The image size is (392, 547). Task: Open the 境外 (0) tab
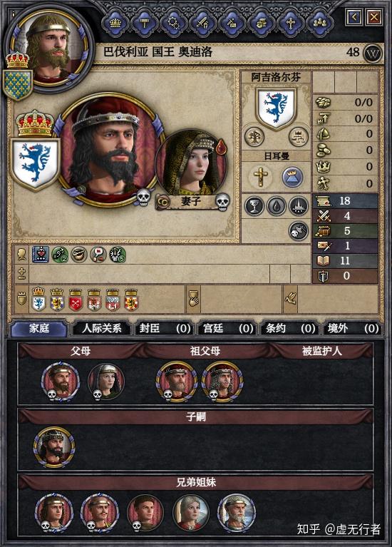(x=353, y=328)
